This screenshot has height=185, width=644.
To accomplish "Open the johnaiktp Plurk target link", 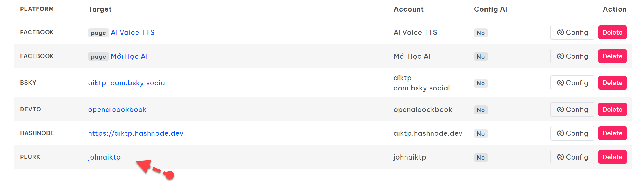I will coord(104,157).
